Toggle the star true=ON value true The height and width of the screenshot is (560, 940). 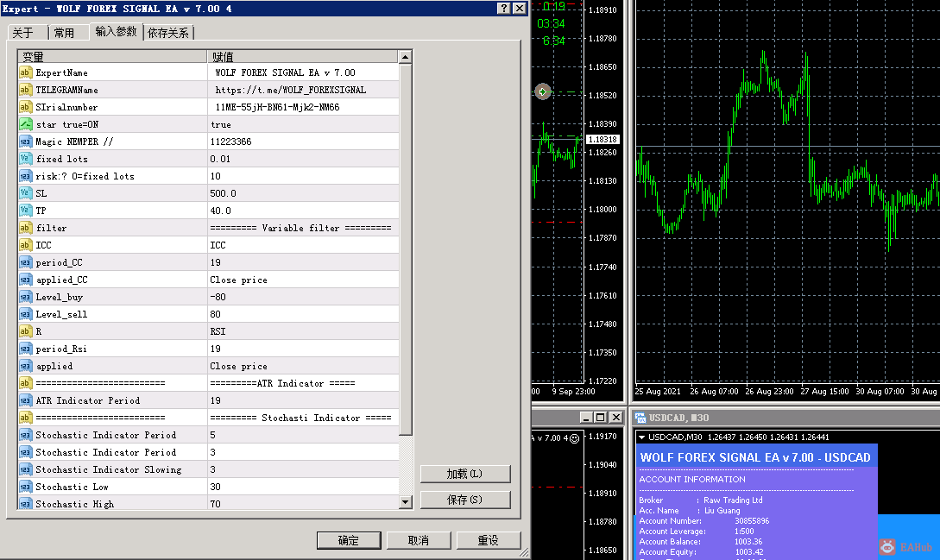point(303,124)
